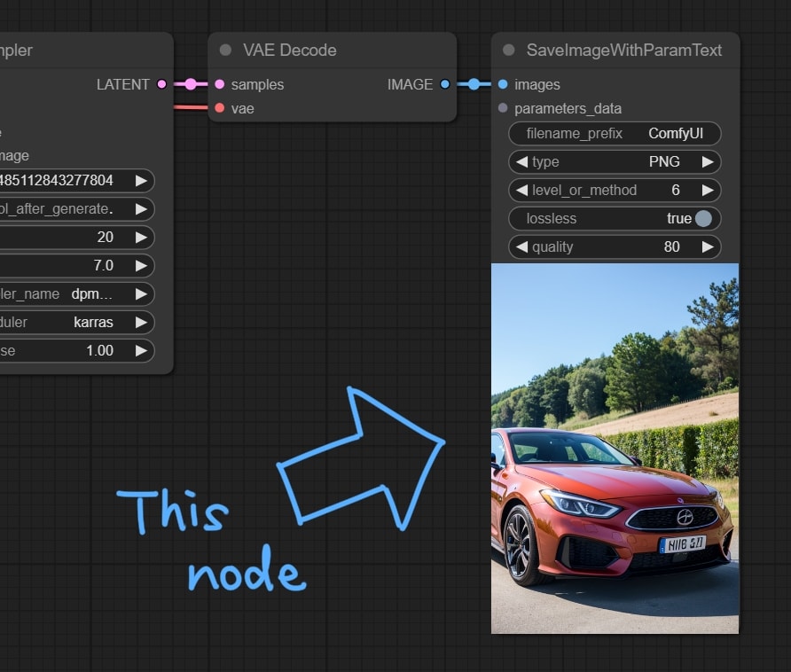The width and height of the screenshot is (791, 672).
Task: Open the sampler_name dpm selector
Action: point(75,293)
